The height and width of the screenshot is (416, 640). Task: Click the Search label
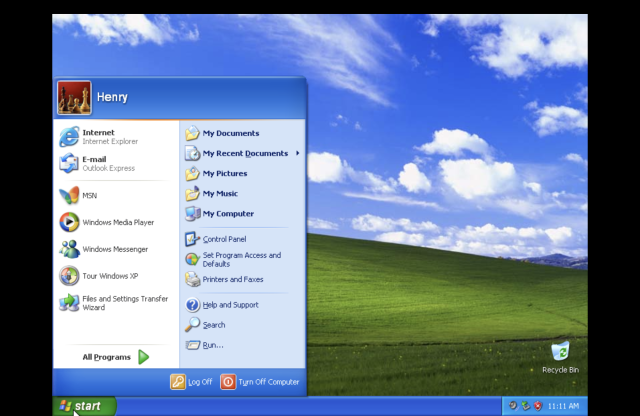(x=214, y=325)
